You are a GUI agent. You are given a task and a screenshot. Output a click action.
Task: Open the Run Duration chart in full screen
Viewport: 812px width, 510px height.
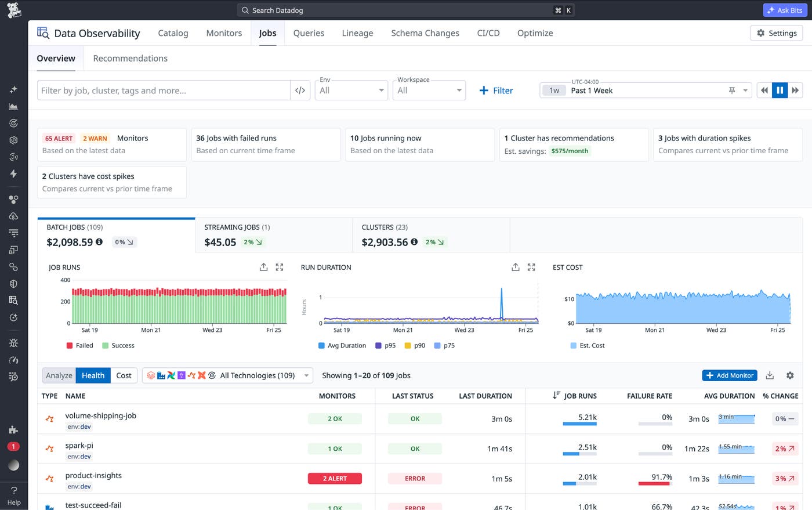point(531,267)
